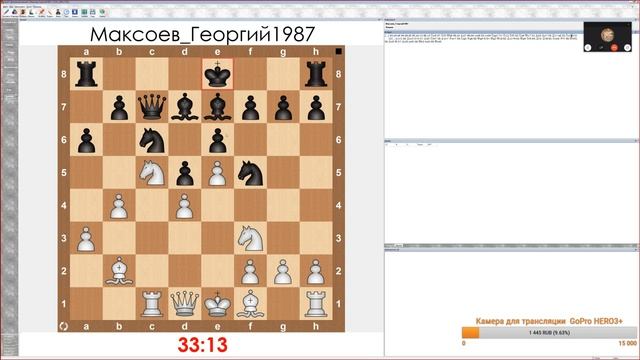
Task: Select the white bishop on f1
Action: pyautogui.click(x=250, y=304)
